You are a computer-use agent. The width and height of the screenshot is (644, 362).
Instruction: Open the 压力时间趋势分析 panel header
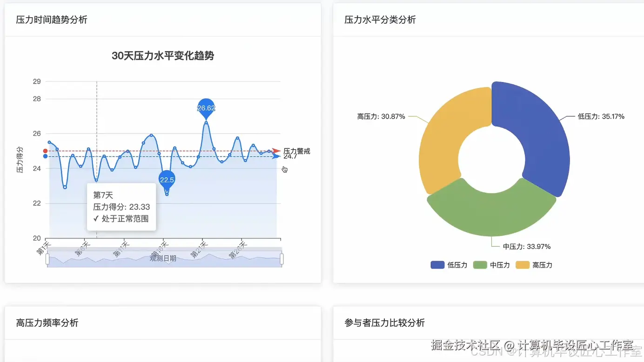pyautogui.click(x=51, y=20)
